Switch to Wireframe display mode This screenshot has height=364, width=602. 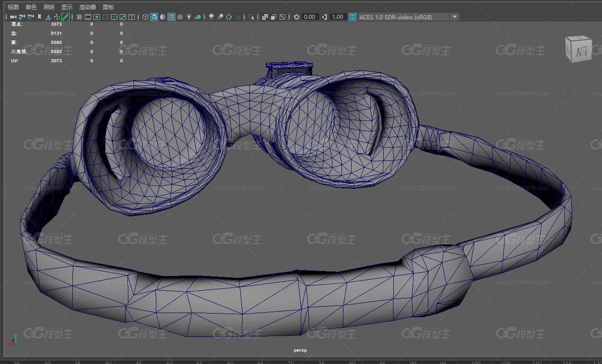145,17
